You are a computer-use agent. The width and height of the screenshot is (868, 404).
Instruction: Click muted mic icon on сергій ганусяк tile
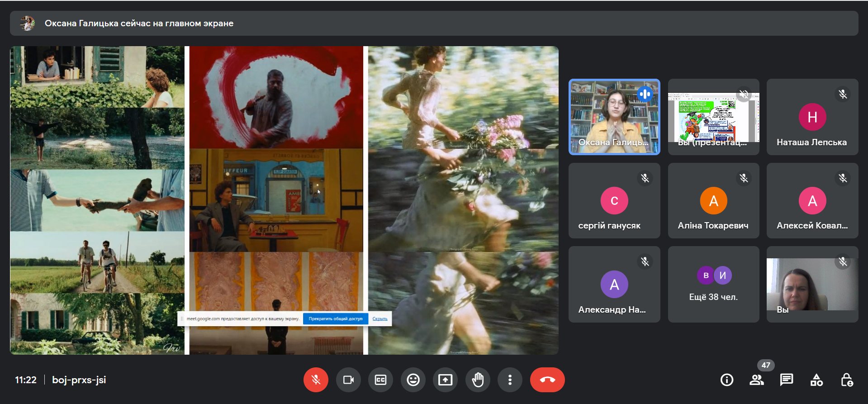click(645, 178)
